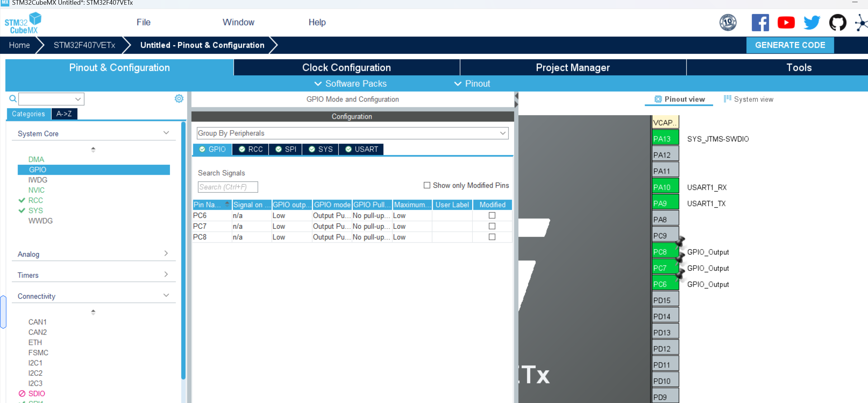Viewport: 868px width, 403px height.
Task: Click the STM32CubeMX logo
Action: pos(23,23)
